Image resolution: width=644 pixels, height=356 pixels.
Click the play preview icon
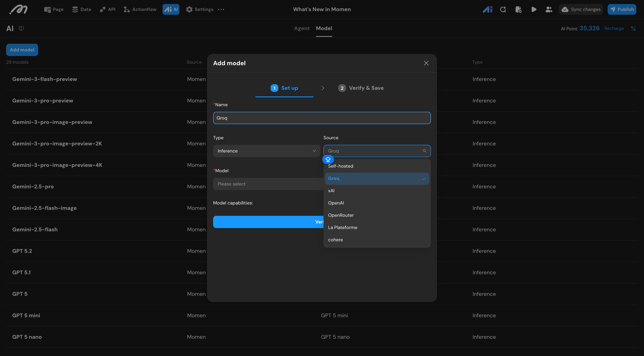(x=534, y=10)
